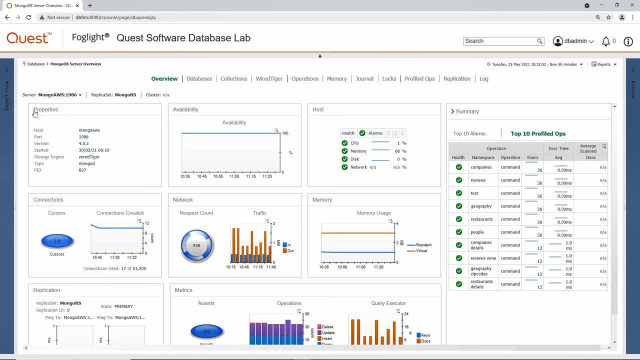Click the health check icon for geography row
Screen dimensions: 640x360
459,206
